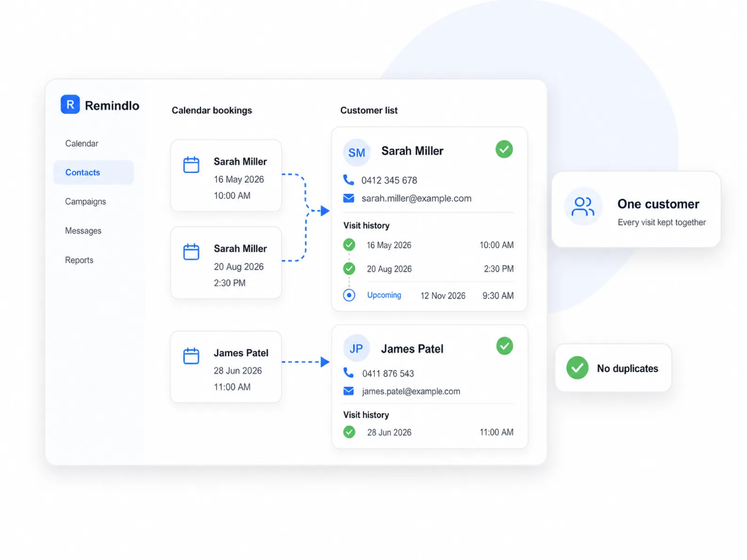
Task: Click phone number 0412 345 678
Action: click(389, 180)
